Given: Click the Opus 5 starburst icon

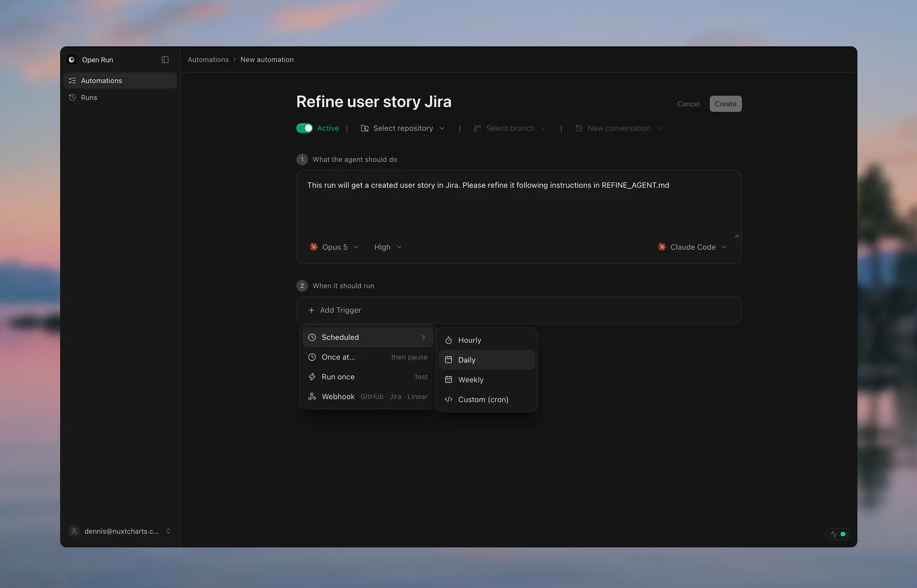Looking at the screenshot, I should 313,247.
